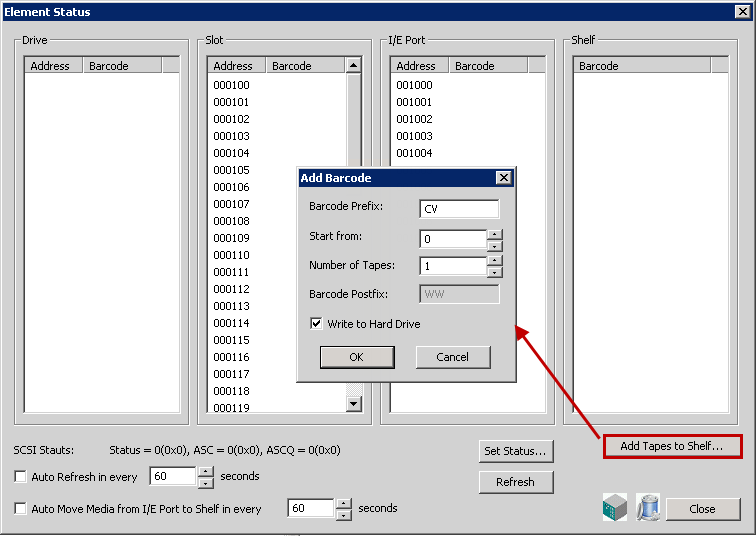Select slot address 000109

click(x=231, y=238)
